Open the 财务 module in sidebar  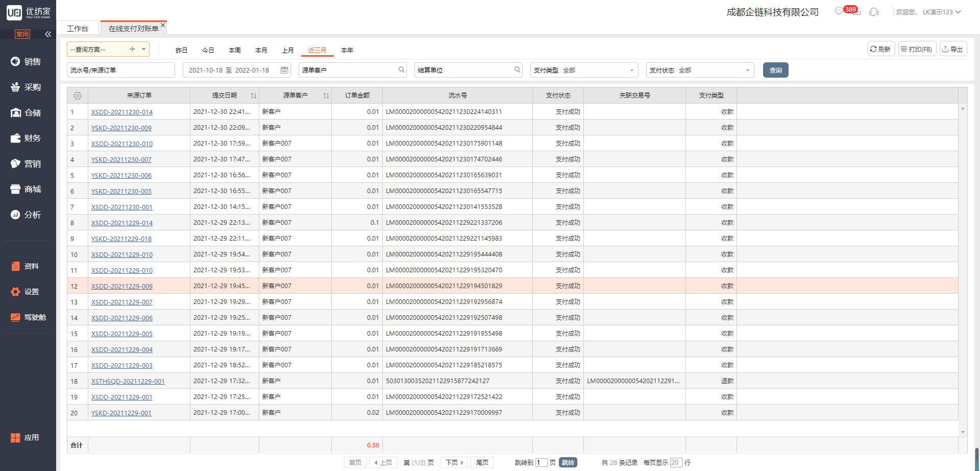coord(28,138)
